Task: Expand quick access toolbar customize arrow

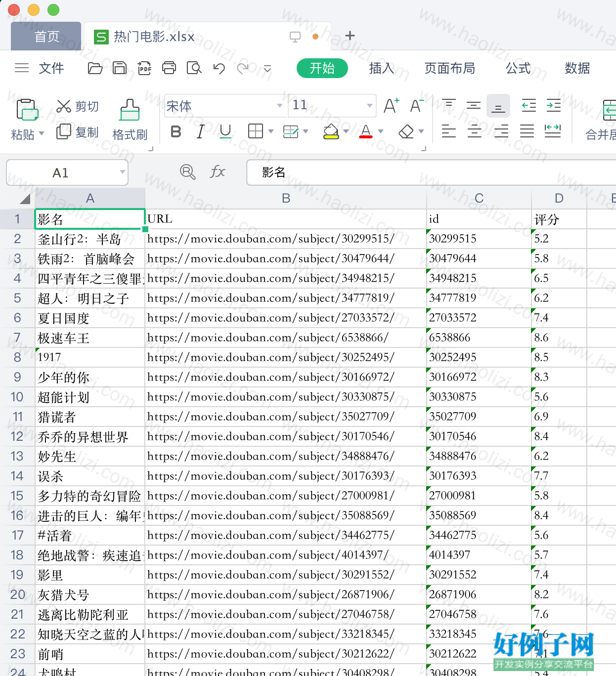Action: pos(267,69)
